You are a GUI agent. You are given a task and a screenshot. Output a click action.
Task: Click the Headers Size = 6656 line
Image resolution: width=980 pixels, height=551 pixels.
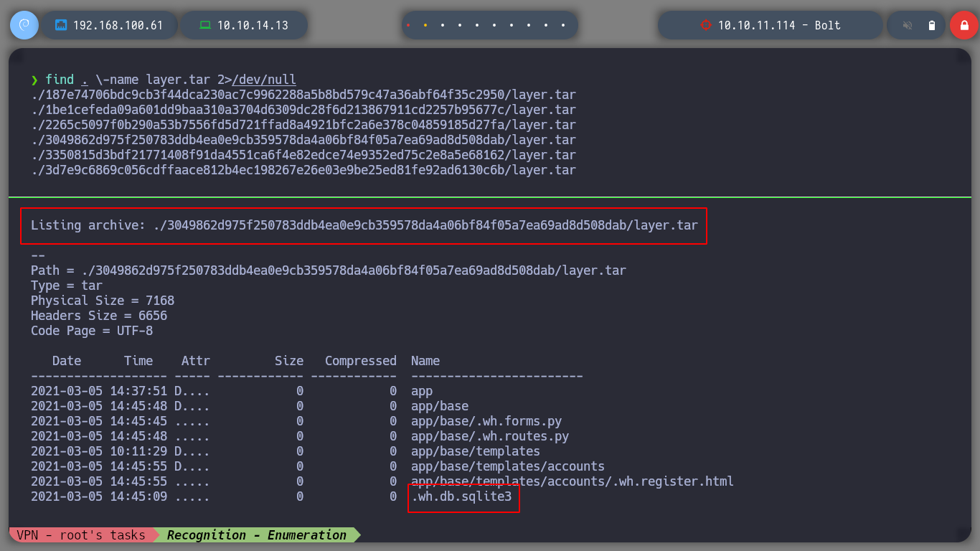99,316
